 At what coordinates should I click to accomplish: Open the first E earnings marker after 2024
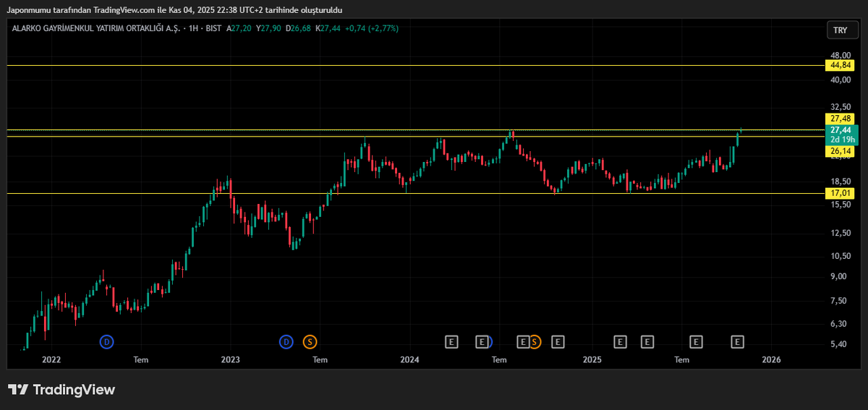coord(451,341)
